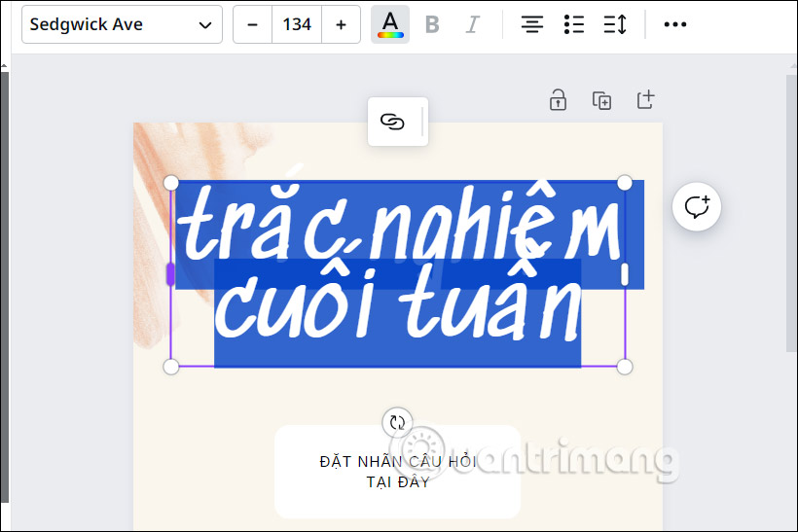Open the text color picker
The width and height of the screenshot is (798, 532).
(390, 24)
